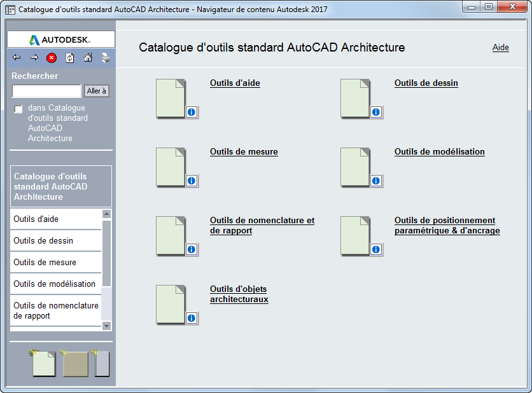Screen dimensions: 532x393
Task: Open the Aide help link
Action: [500, 48]
